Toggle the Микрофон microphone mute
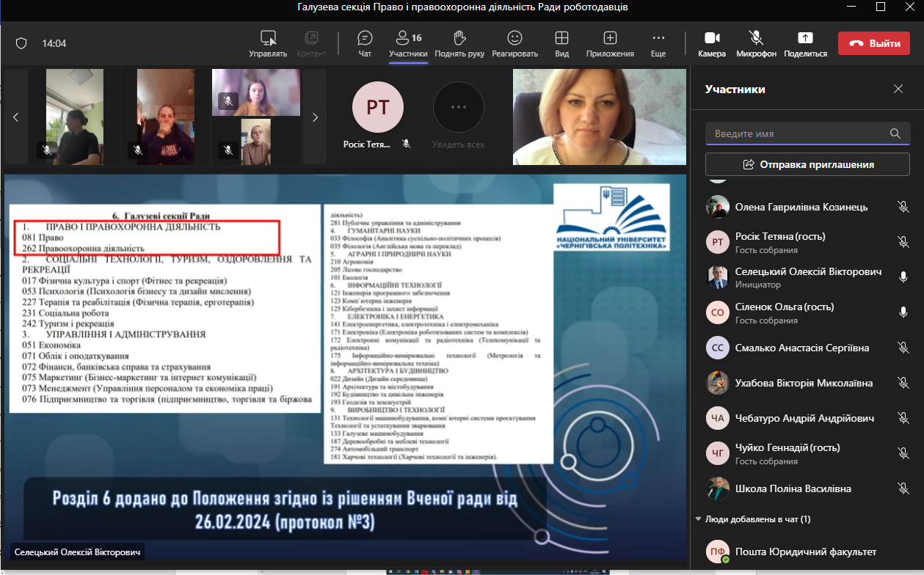This screenshot has width=924, height=575. [x=756, y=38]
